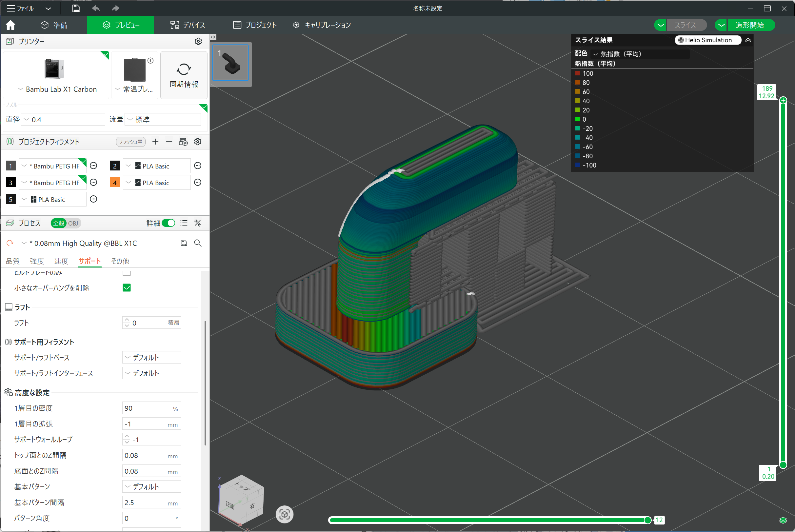Open the 品質 settings tab
This screenshot has height=532, width=795.
[x=13, y=261]
